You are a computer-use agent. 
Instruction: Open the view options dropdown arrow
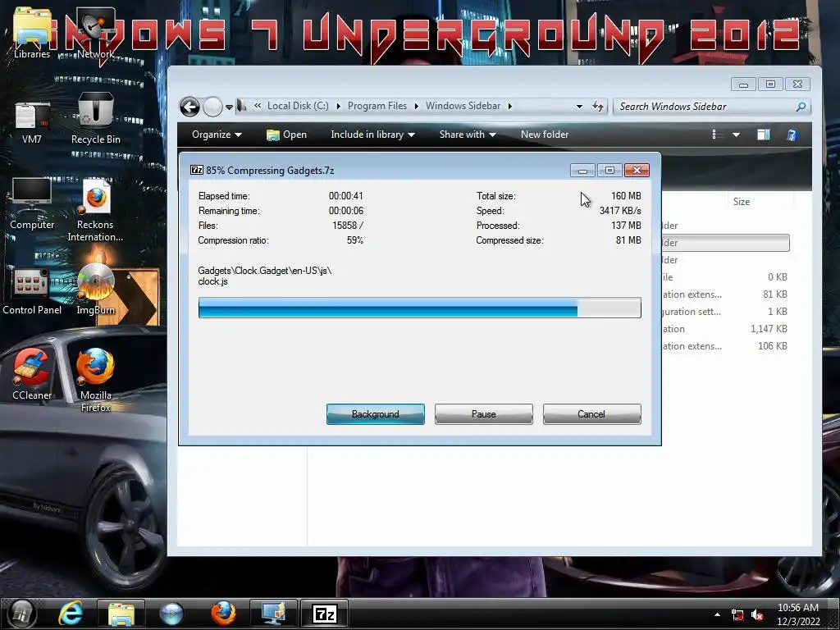tap(736, 135)
